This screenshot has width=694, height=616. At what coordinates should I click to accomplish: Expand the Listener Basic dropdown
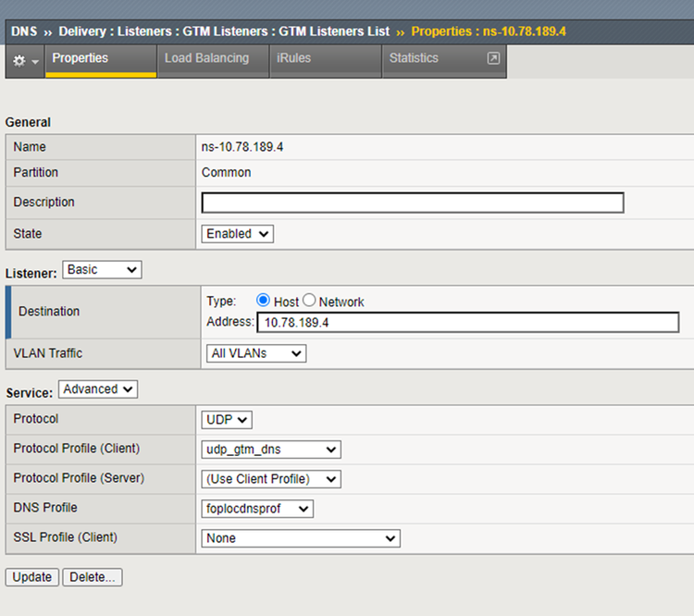(x=102, y=270)
